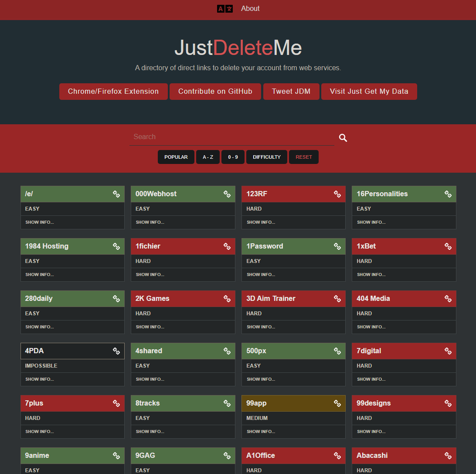
Task: Enable the 0 - 9 filter
Action: pyautogui.click(x=233, y=157)
